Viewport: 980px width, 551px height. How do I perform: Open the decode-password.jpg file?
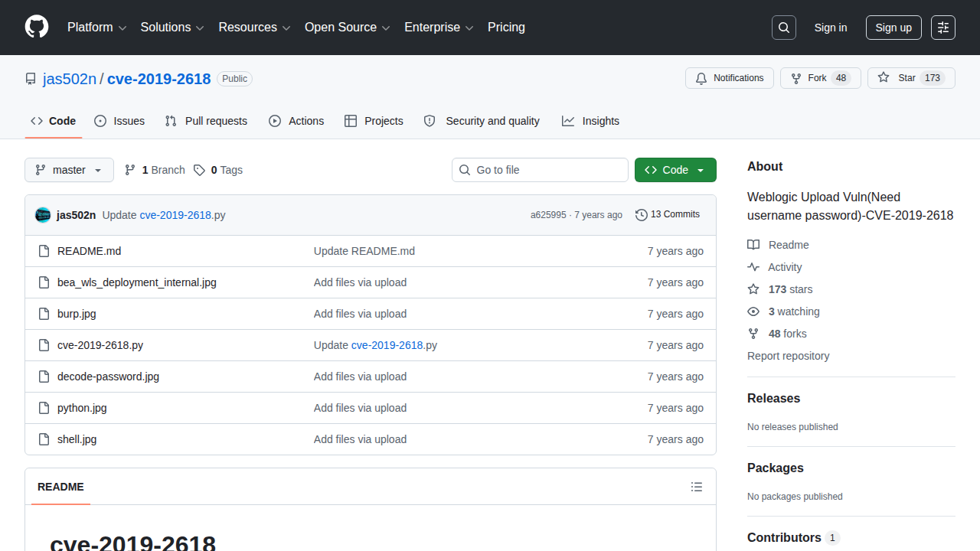[109, 377]
